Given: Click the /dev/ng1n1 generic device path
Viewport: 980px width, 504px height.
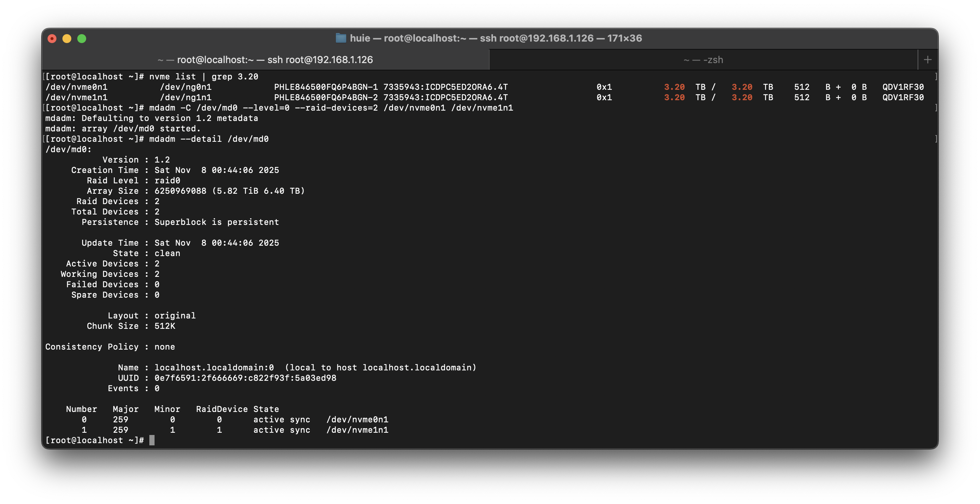Looking at the screenshot, I should tap(186, 97).
